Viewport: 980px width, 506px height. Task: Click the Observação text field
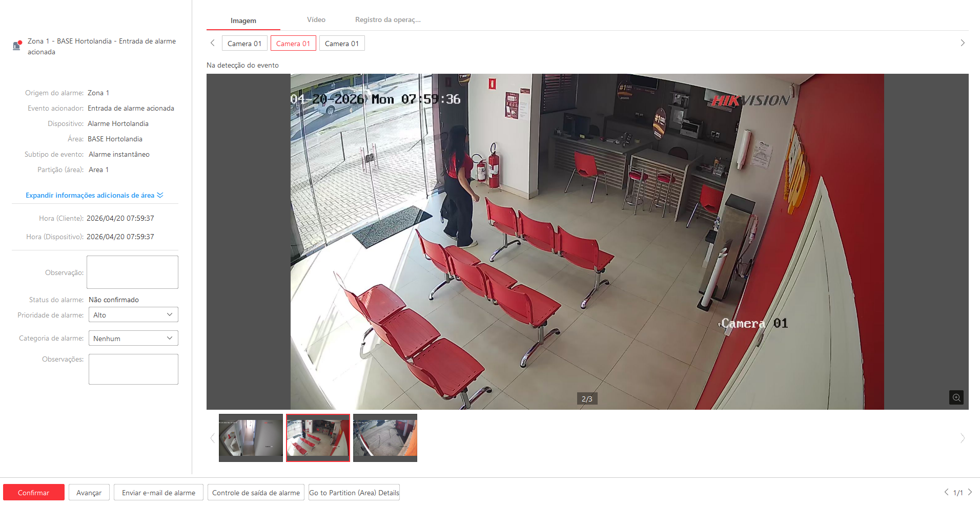point(132,272)
